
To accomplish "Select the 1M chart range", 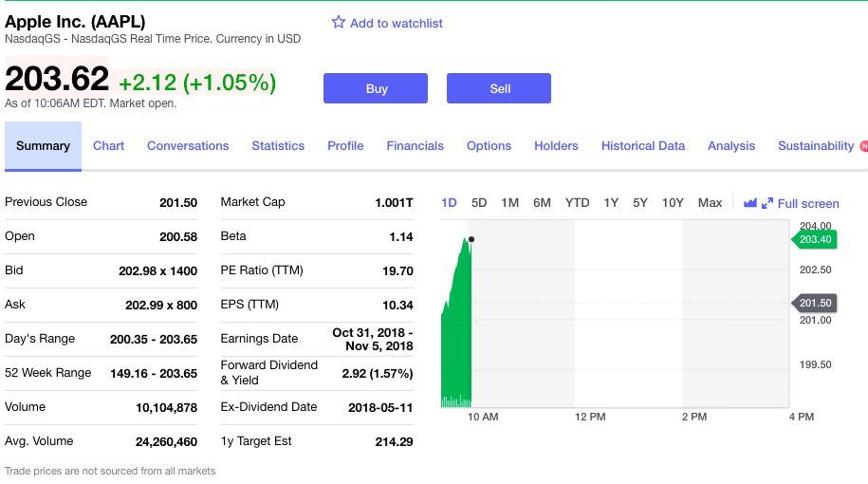I will (509, 203).
